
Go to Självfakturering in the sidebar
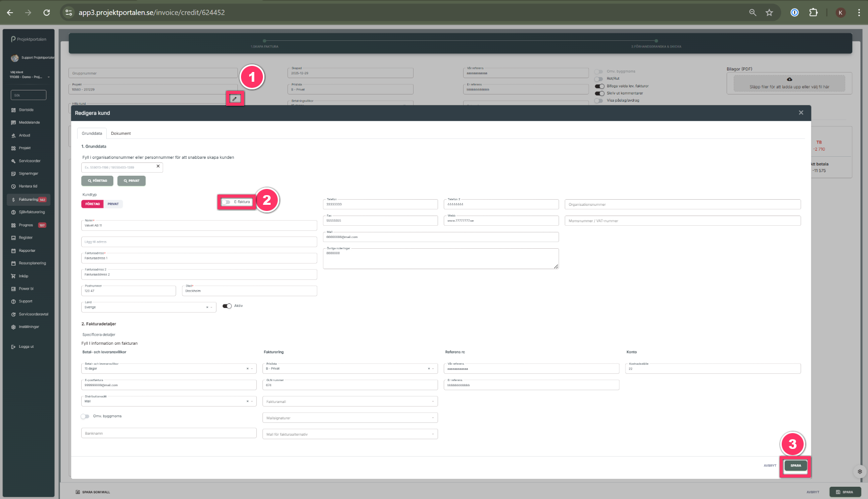pyautogui.click(x=32, y=212)
